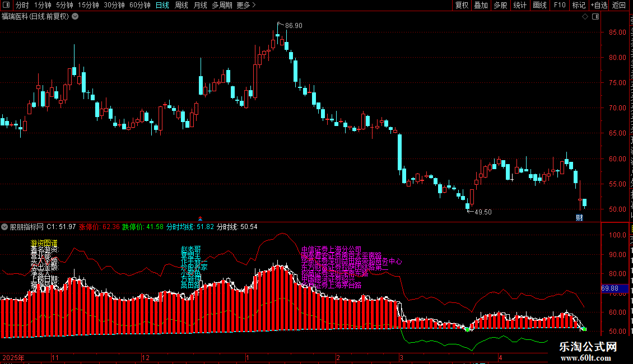Open F10 company information

click(560, 5)
